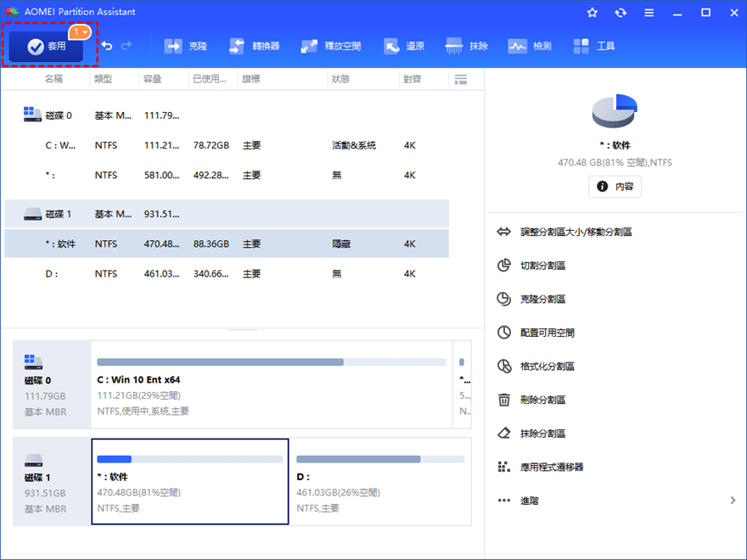
Task: Select the small truncated partition on 磁碟 0
Action: pos(463,384)
